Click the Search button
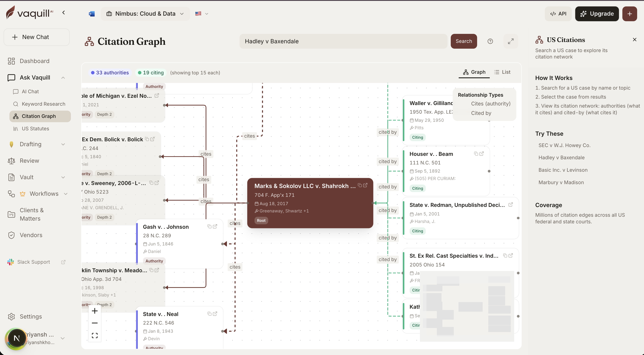Image resolution: width=644 pixels, height=355 pixels. click(463, 41)
